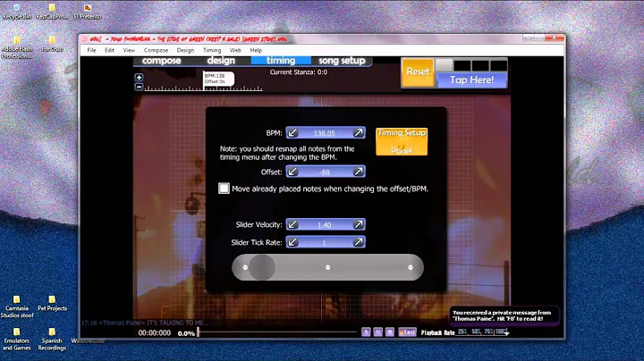Open the Edit menu
The height and width of the screenshot is (361, 644).
109,50
